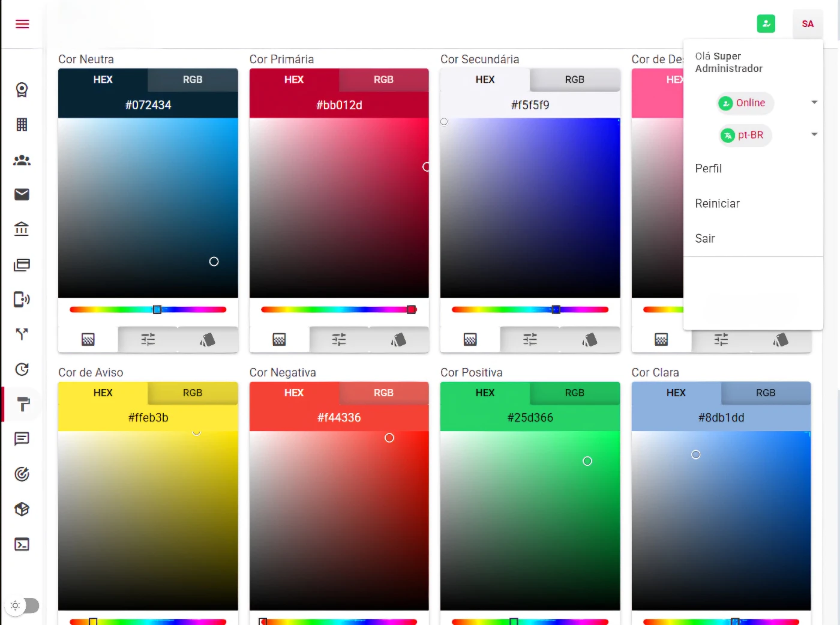Toggle the light/dark mode switch
The image size is (840, 625).
click(24, 605)
